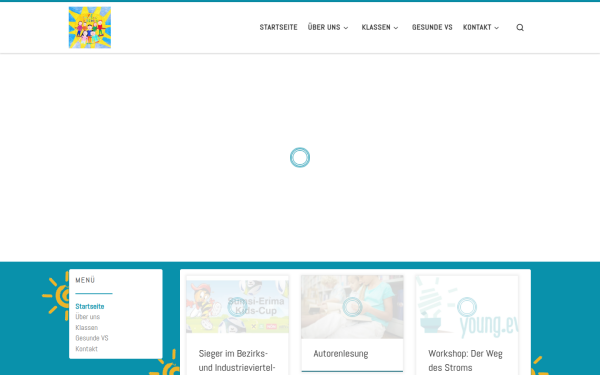Open the young.ev workshop thumbnail
This screenshot has width=600, height=375.
coord(467,307)
